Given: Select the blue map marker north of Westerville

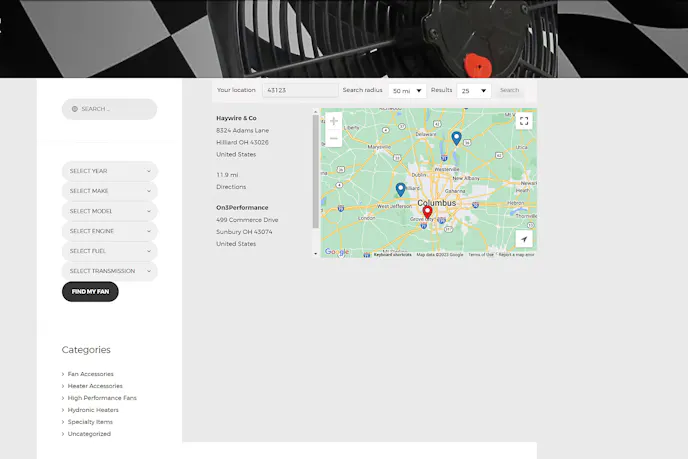Looking at the screenshot, I should point(456,138).
